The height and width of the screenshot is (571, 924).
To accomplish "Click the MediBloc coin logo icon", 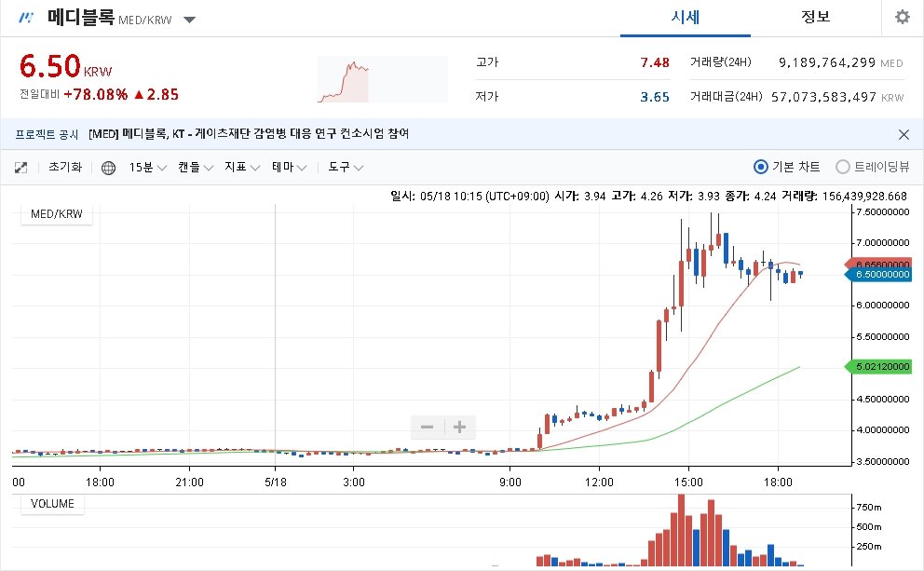I will [x=26, y=18].
